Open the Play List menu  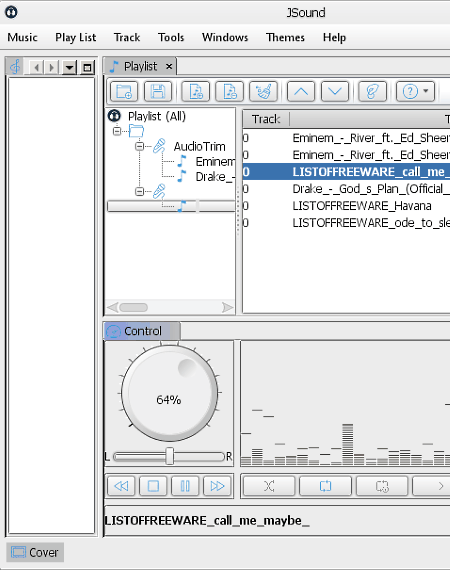tap(76, 37)
